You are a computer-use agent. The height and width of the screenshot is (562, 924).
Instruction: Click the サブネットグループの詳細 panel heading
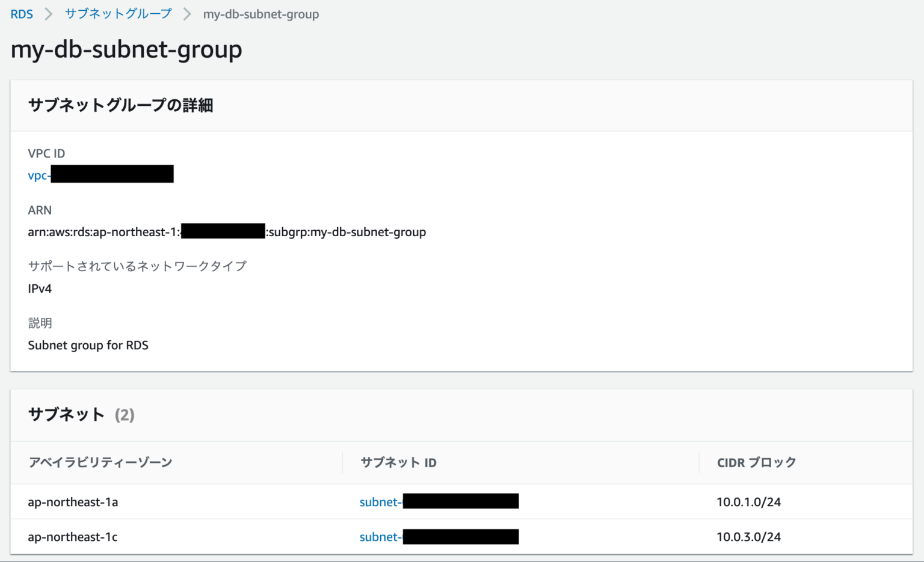click(120, 105)
